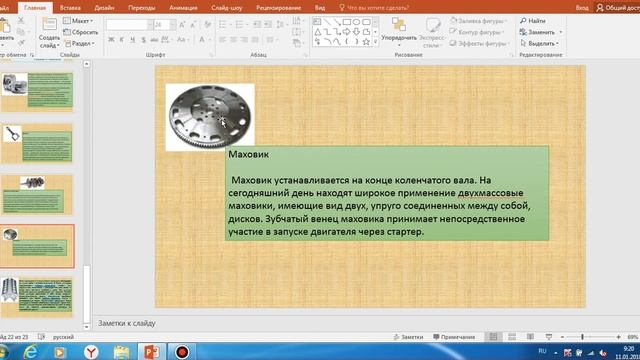Select the star shape in gallery

tap(366, 42)
